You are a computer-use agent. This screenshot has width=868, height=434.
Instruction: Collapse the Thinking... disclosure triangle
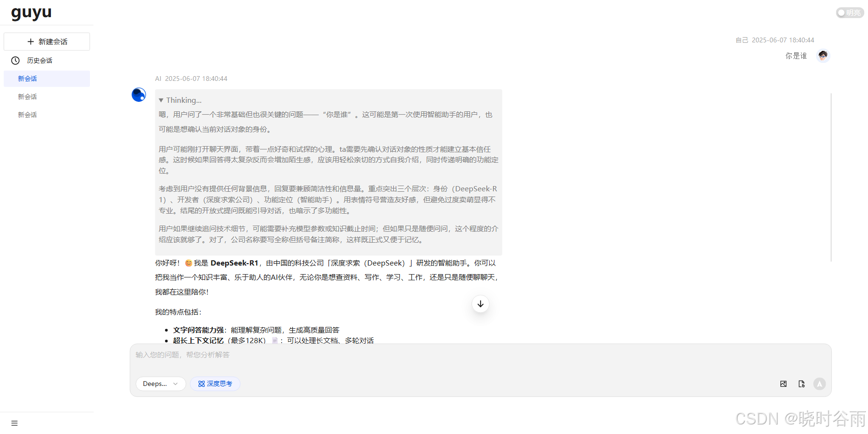click(x=161, y=100)
